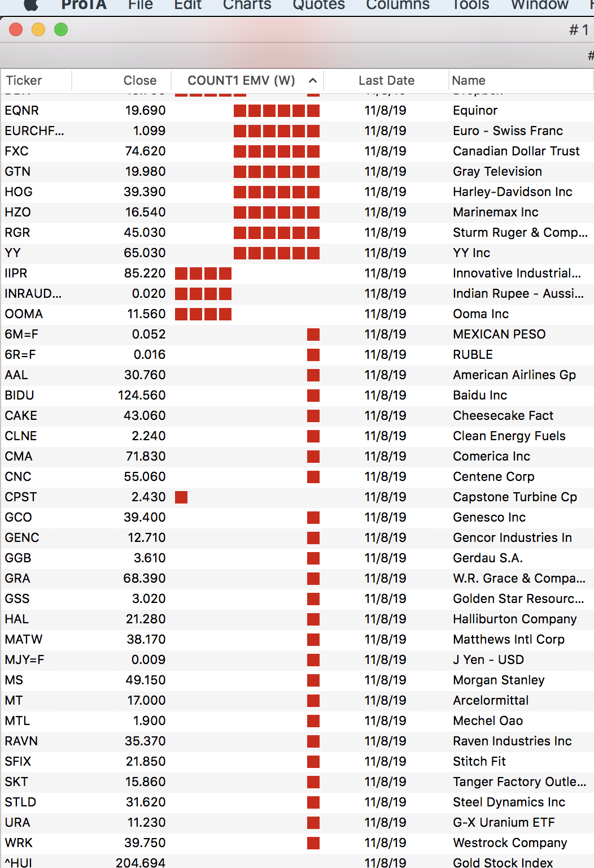Click the red EMV bars for Equinor

(277, 111)
